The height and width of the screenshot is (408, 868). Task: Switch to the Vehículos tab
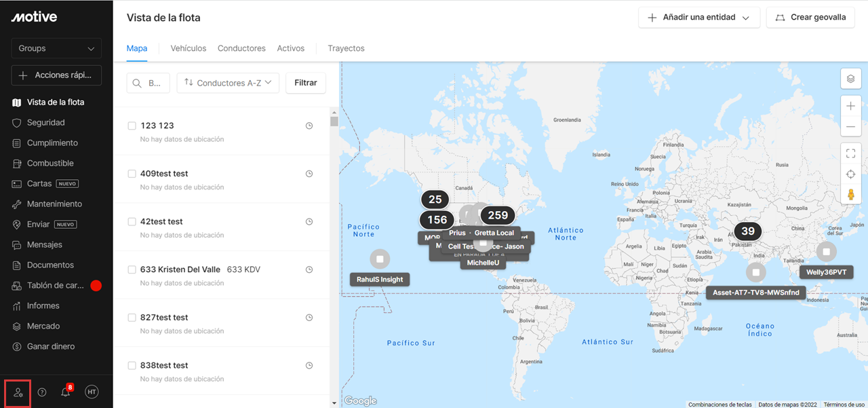pyautogui.click(x=189, y=49)
